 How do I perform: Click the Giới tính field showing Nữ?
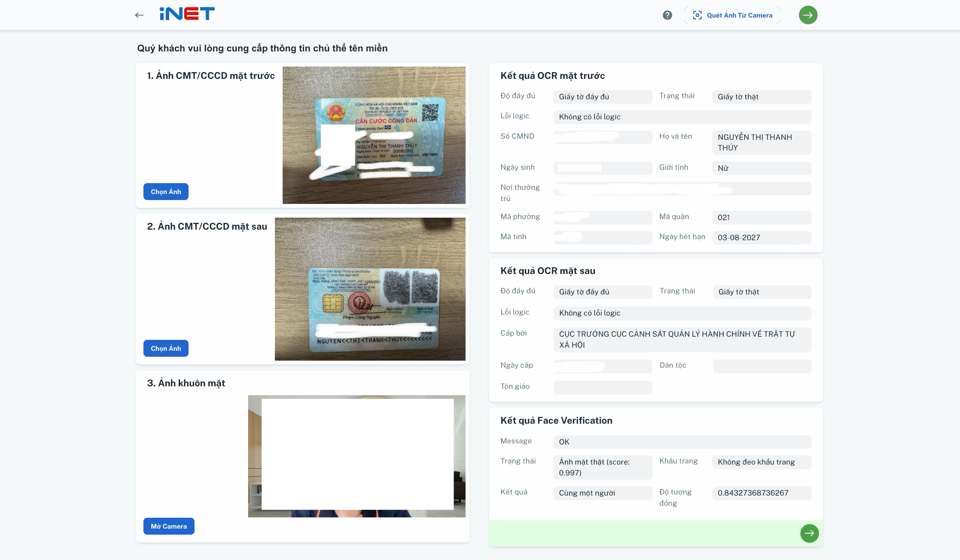(762, 168)
